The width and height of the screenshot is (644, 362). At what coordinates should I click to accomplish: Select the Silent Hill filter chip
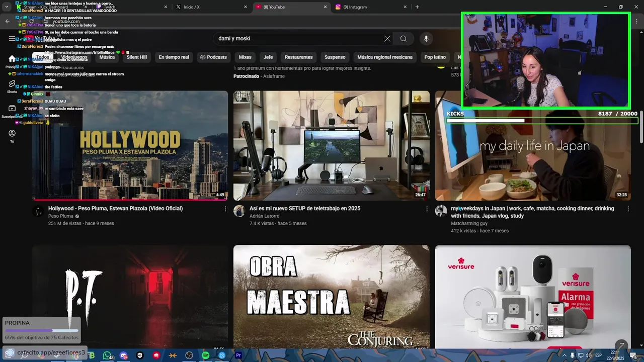[x=137, y=57]
